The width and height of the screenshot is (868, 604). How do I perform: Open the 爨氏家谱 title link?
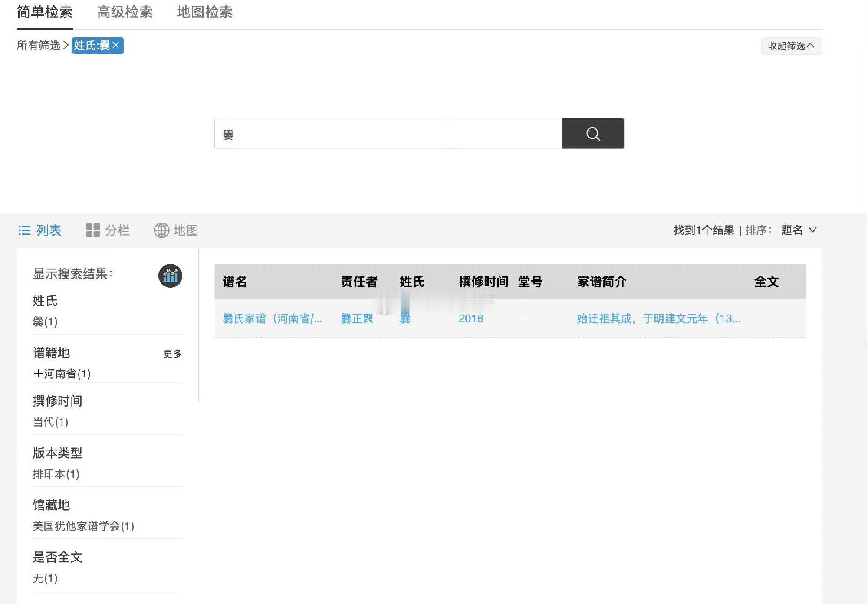[x=272, y=318]
